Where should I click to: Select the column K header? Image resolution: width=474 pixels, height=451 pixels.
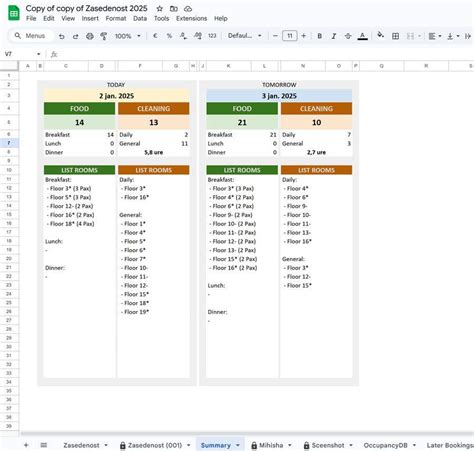pos(228,66)
